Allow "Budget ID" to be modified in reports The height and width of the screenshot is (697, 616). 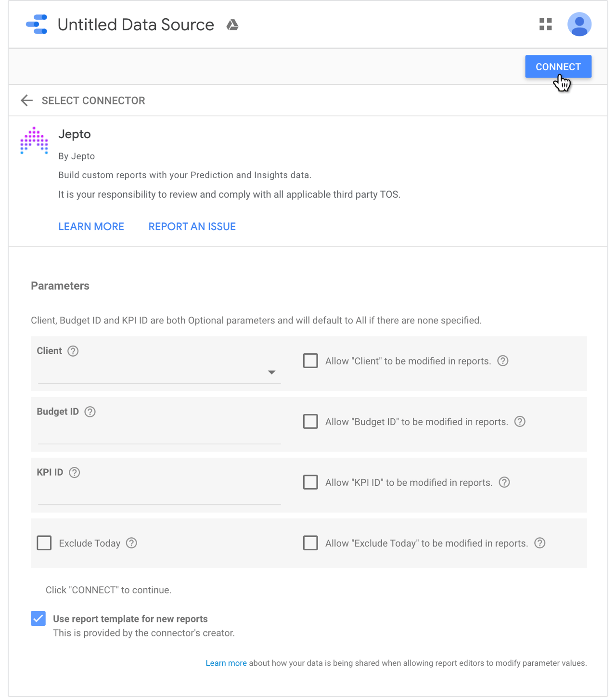(310, 421)
